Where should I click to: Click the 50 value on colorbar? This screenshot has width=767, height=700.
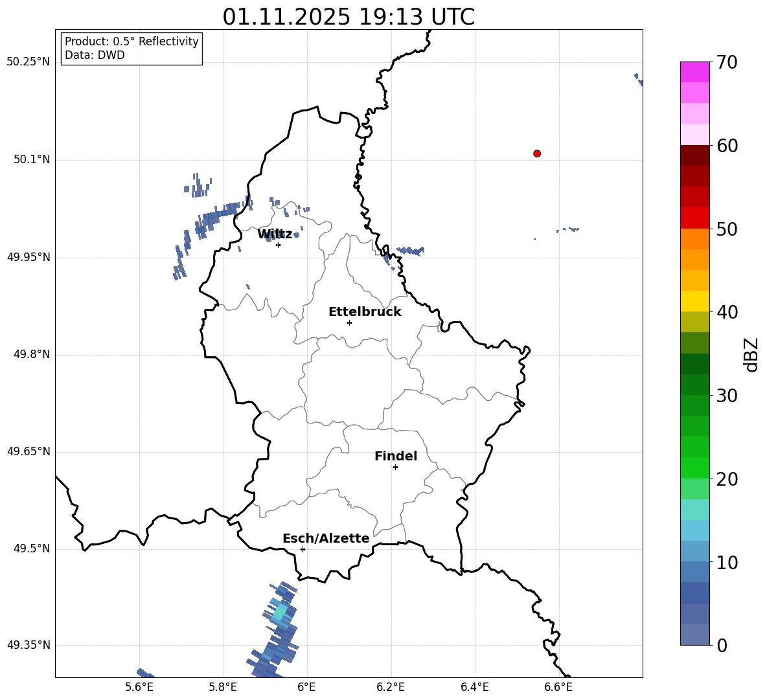(x=727, y=229)
